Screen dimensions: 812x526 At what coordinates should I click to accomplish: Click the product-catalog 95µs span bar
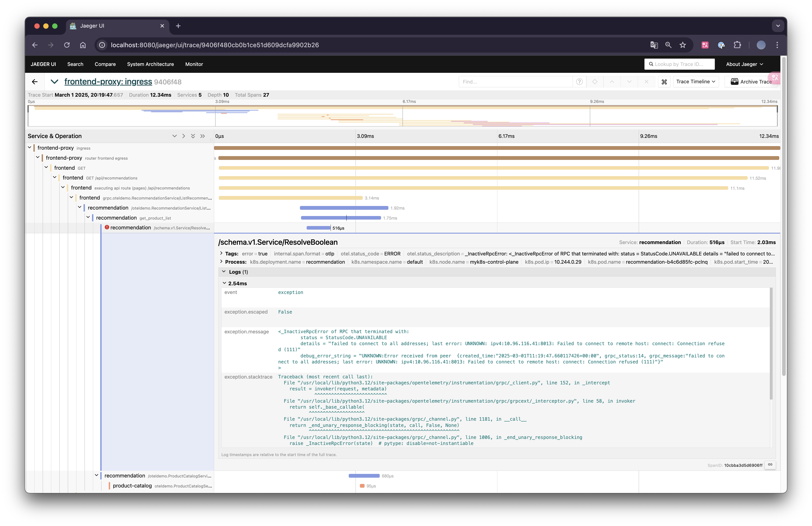(362, 486)
